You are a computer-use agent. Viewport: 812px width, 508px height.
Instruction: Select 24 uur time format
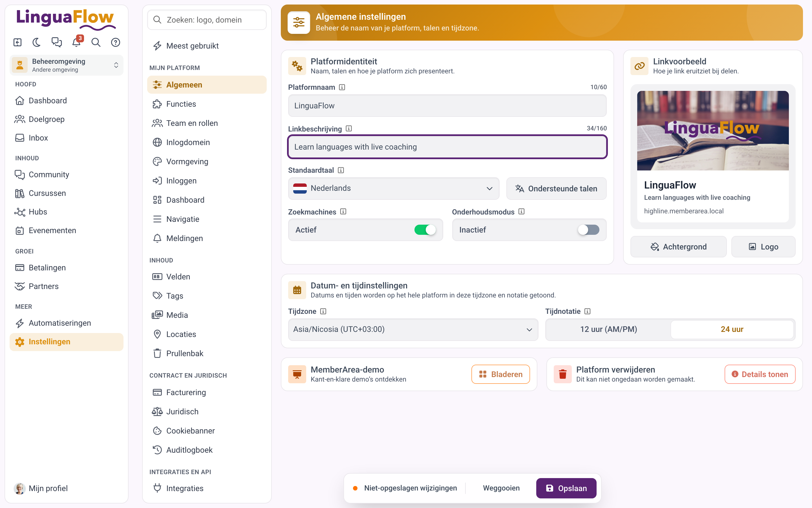pos(732,329)
